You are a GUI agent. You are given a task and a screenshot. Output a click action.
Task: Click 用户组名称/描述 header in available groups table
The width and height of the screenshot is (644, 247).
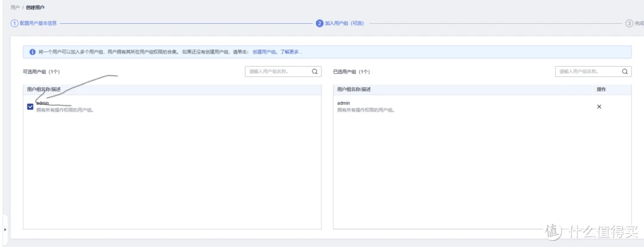pyautogui.click(x=44, y=89)
